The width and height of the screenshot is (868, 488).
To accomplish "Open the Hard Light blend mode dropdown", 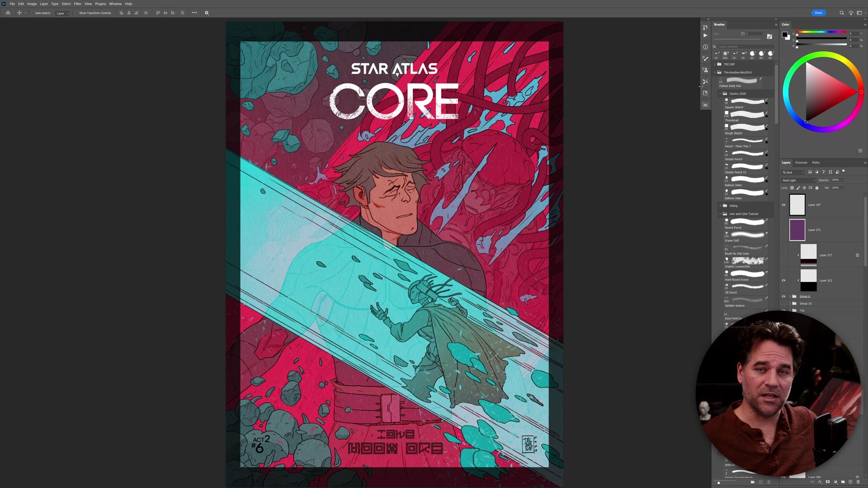I will tap(798, 180).
